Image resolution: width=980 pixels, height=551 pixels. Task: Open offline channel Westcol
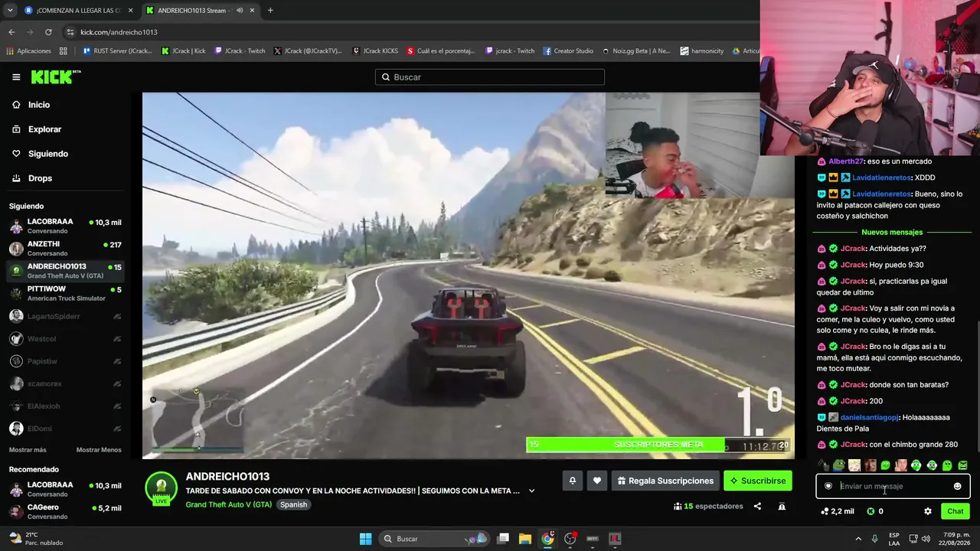[x=65, y=338]
